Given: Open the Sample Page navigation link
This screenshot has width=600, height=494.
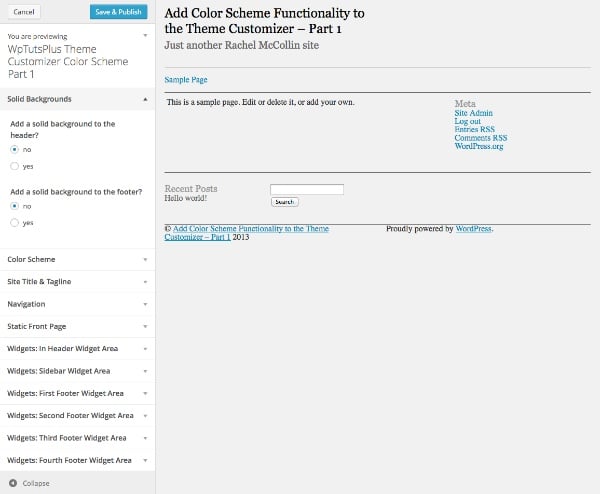Looking at the screenshot, I should point(186,80).
